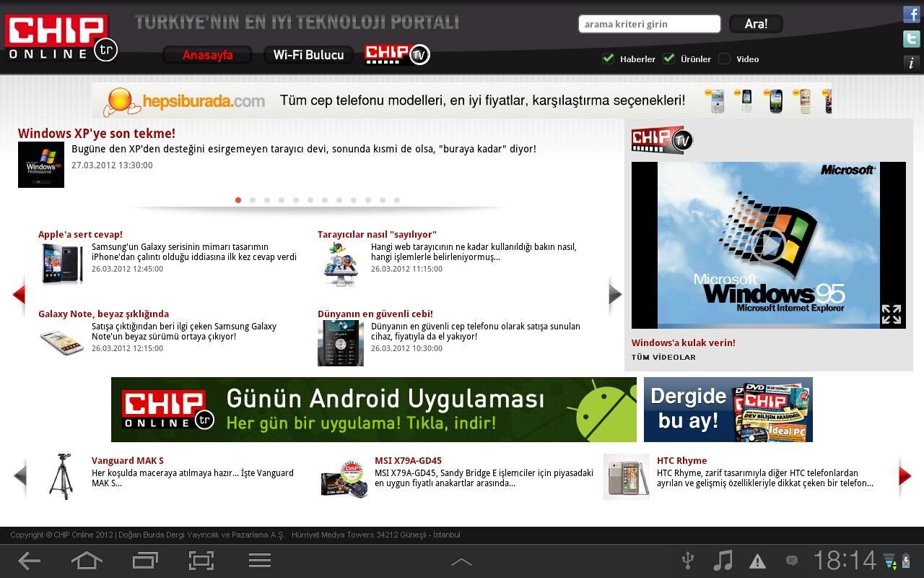Show next news with right gray arrow

[x=615, y=294]
